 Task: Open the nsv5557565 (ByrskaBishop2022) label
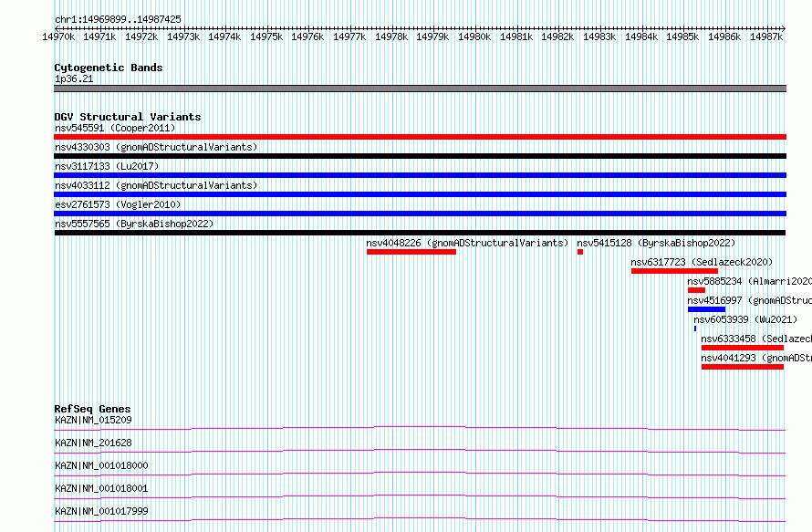tap(134, 224)
